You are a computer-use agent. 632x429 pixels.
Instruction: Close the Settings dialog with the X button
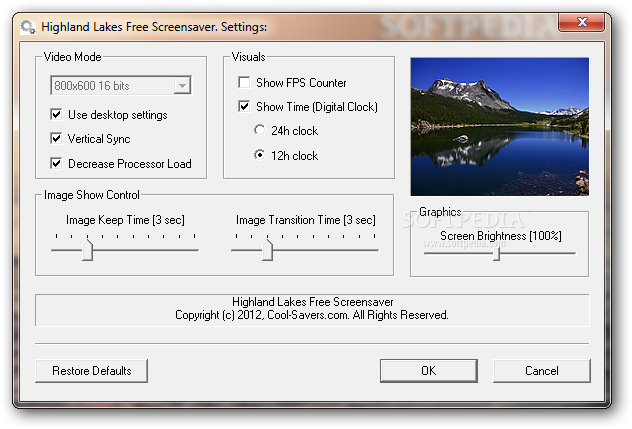pyautogui.click(x=581, y=22)
